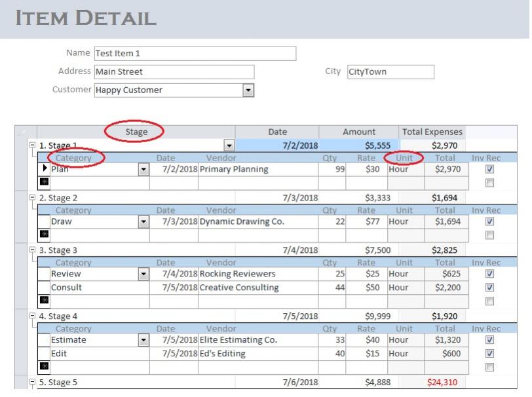
Task: Click the Address field with Main Street
Action: pos(174,72)
